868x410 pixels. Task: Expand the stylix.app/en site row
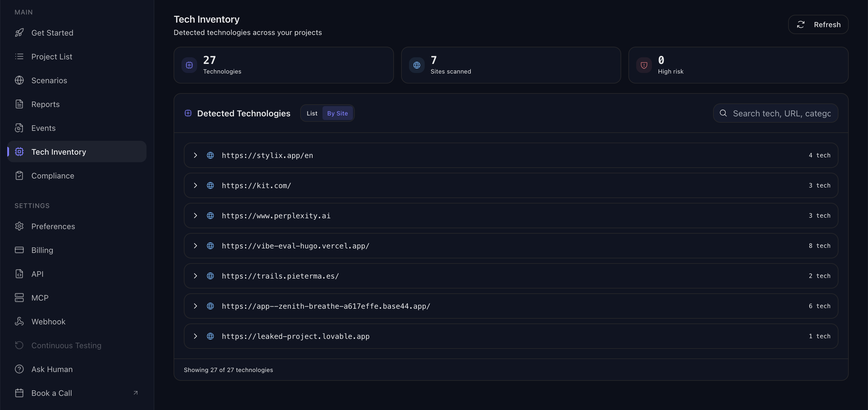[x=195, y=155]
